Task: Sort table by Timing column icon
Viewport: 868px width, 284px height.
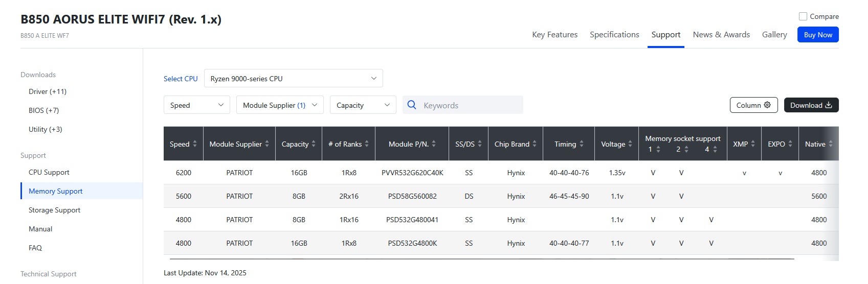Action: 582,144
